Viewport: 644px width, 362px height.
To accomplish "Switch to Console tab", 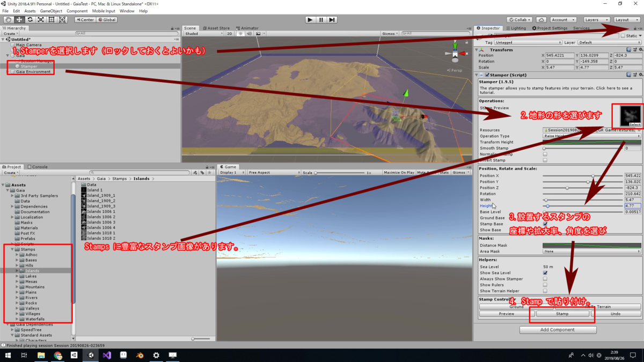I will 38,167.
